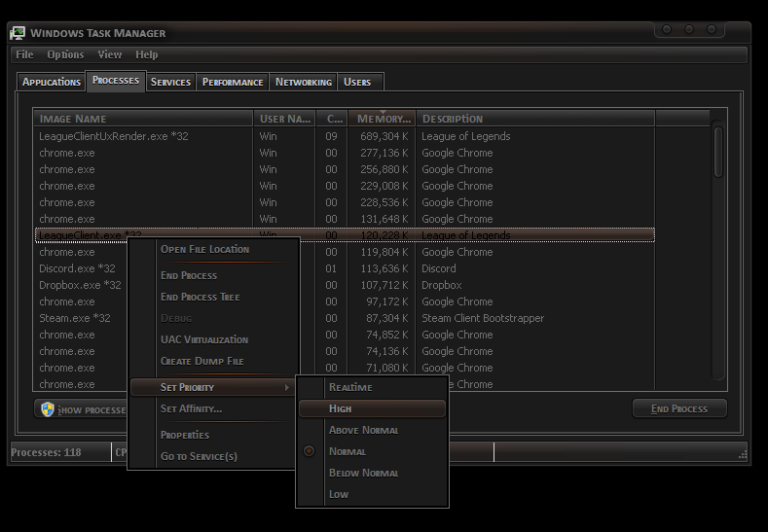Click the 228,536 K memory cell
This screenshot has height=532, width=768.
coord(384,202)
